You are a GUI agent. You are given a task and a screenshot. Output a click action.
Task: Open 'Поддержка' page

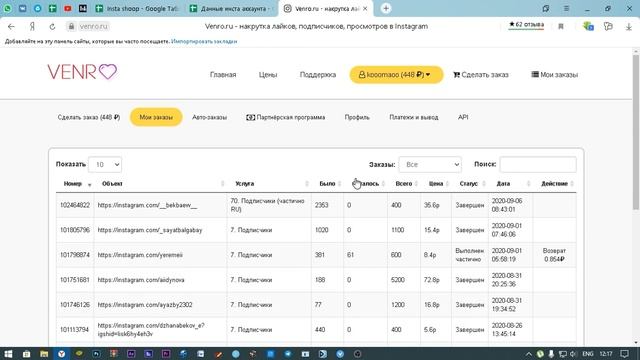click(318, 75)
